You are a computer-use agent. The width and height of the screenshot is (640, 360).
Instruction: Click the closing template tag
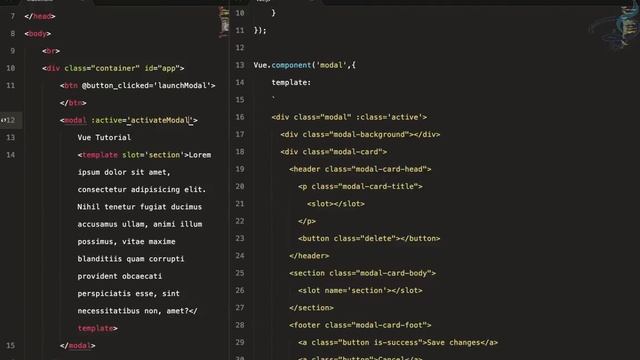click(98, 329)
